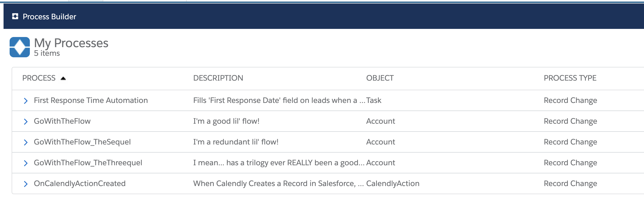Click the CalendlyAction object cell

point(393,184)
